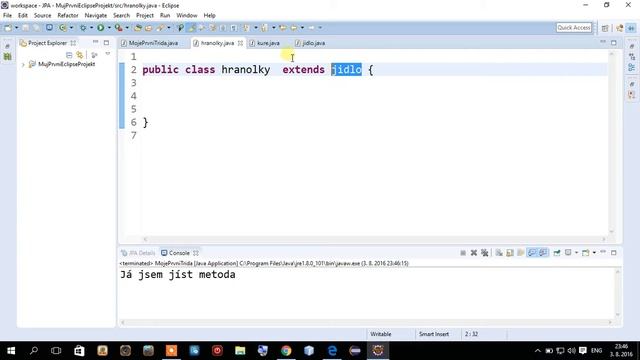Click Last Edit Location arrow icon

[283, 28]
